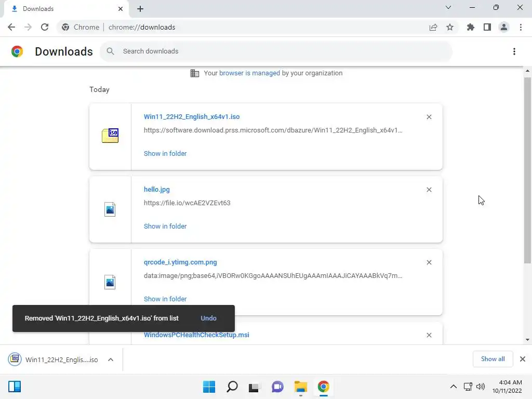Expand options for Win11 ISO shelf item
The height and width of the screenshot is (399, 532).
click(x=111, y=360)
